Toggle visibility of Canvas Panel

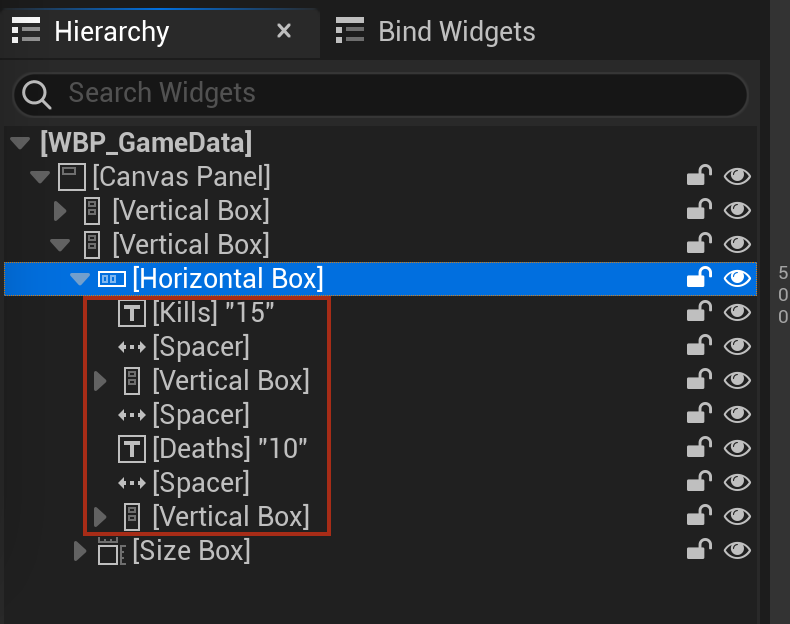click(737, 176)
